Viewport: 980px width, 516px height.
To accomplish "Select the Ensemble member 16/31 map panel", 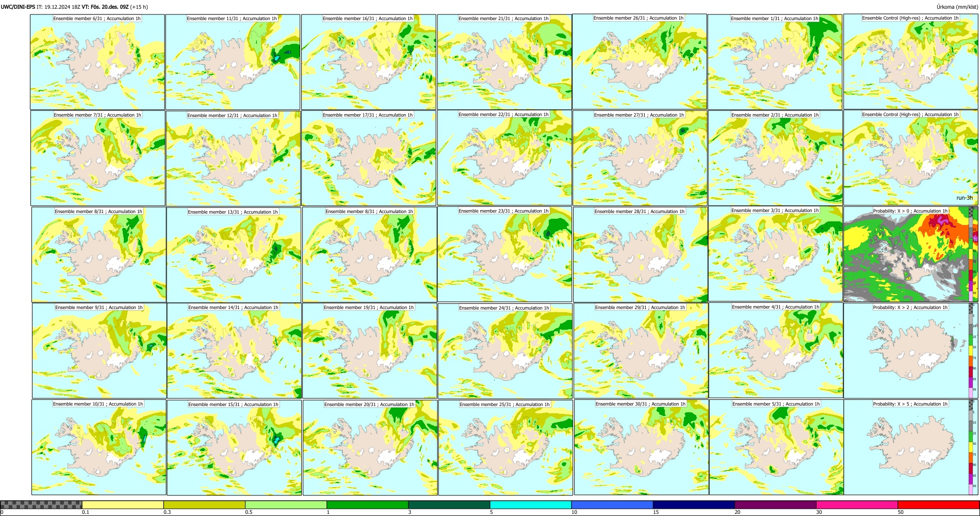I will 368,62.
